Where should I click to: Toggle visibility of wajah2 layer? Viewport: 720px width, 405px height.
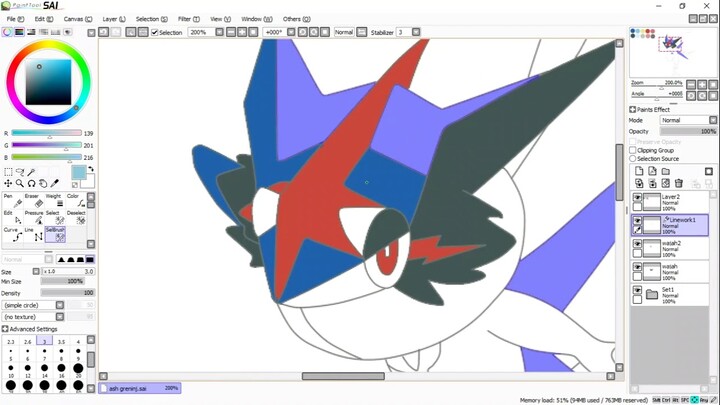[637, 244]
